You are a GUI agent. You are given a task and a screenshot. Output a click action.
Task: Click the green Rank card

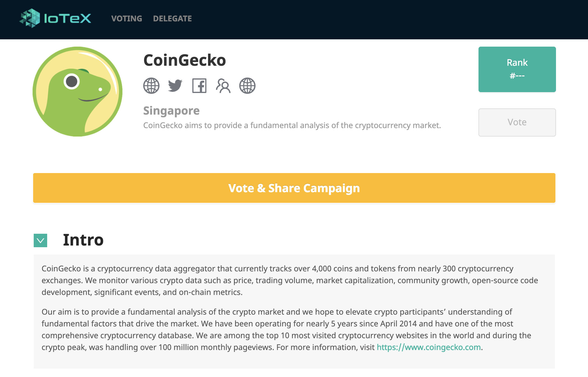pos(517,69)
